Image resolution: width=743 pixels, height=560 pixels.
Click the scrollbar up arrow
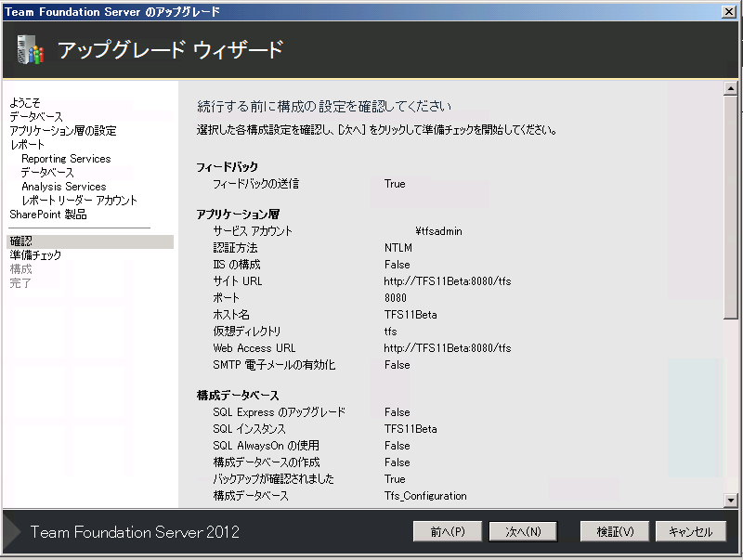pos(731,88)
